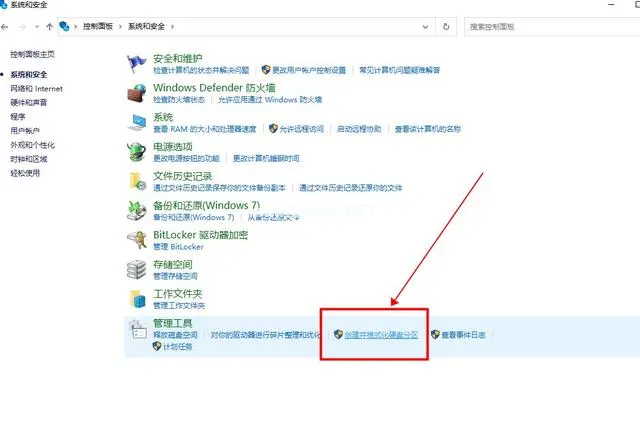This screenshot has height=440, width=640.
Task: Click the 管理工具 icon
Action: pos(137,328)
